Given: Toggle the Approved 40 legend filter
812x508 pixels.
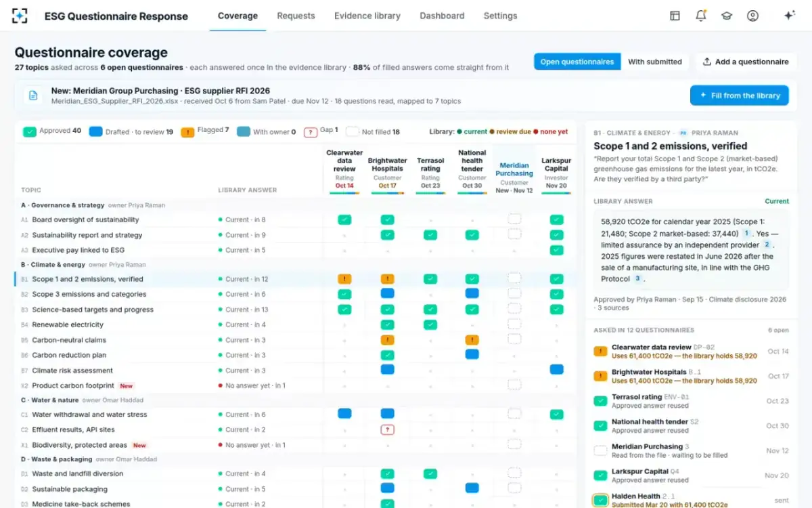Looking at the screenshot, I should pyautogui.click(x=52, y=131).
